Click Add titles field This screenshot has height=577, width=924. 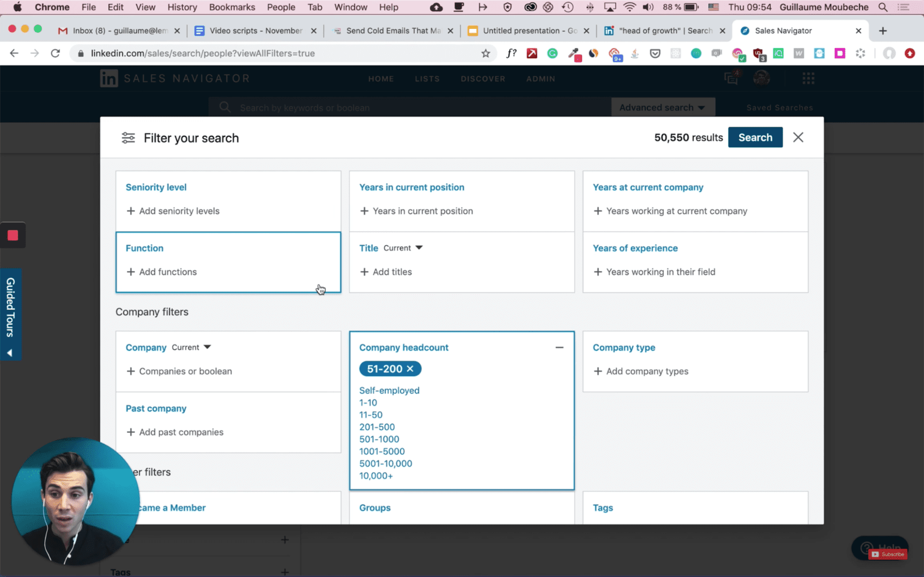pos(386,272)
